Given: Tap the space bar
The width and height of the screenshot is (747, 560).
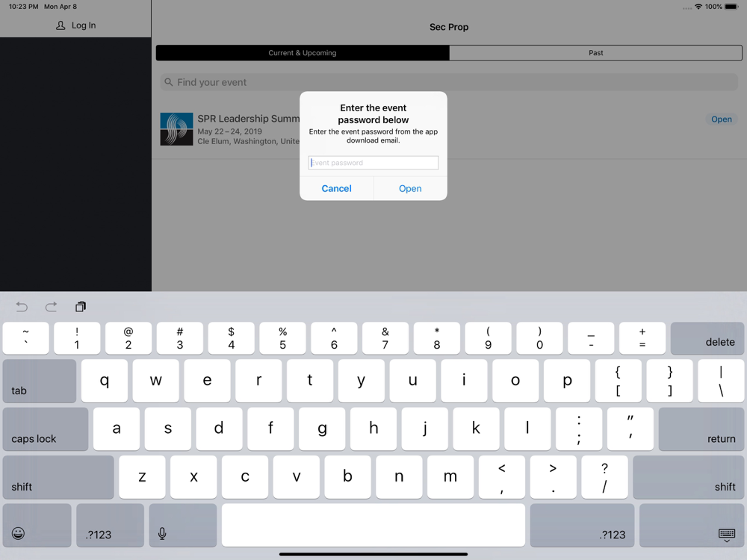Looking at the screenshot, I should click(x=373, y=525).
